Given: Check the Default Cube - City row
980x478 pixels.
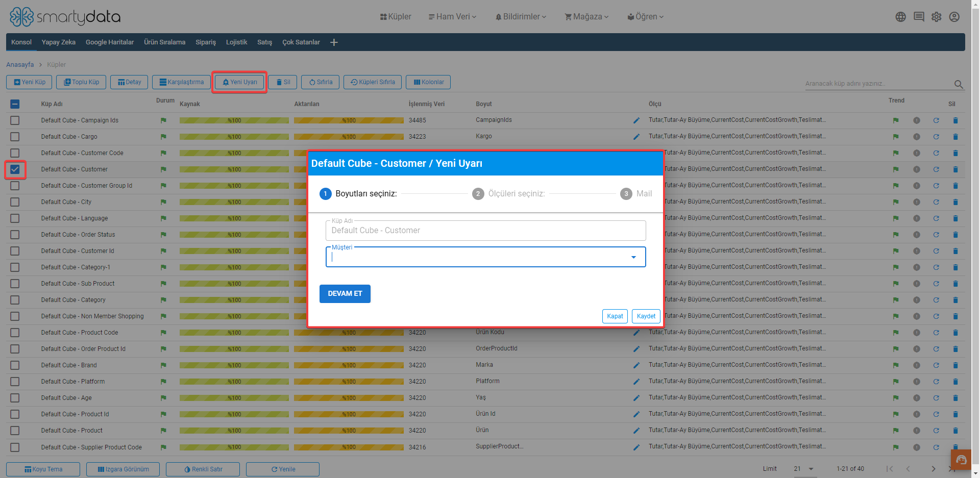Looking at the screenshot, I should pyautogui.click(x=15, y=202).
